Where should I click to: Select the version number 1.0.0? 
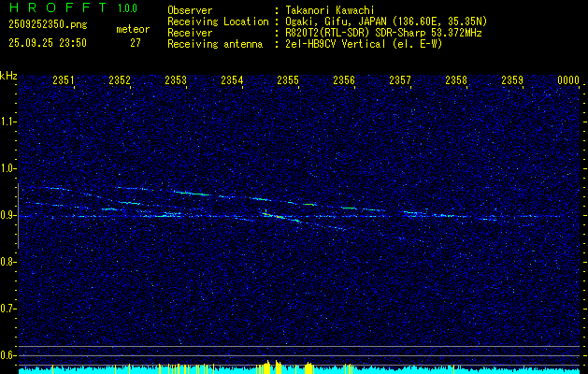(127, 7)
